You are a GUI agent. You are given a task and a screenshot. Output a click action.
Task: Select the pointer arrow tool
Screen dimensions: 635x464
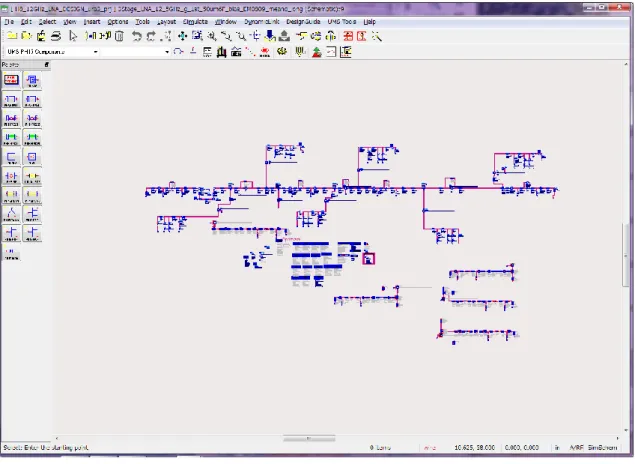pyautogui.click(x=73, y=36)
